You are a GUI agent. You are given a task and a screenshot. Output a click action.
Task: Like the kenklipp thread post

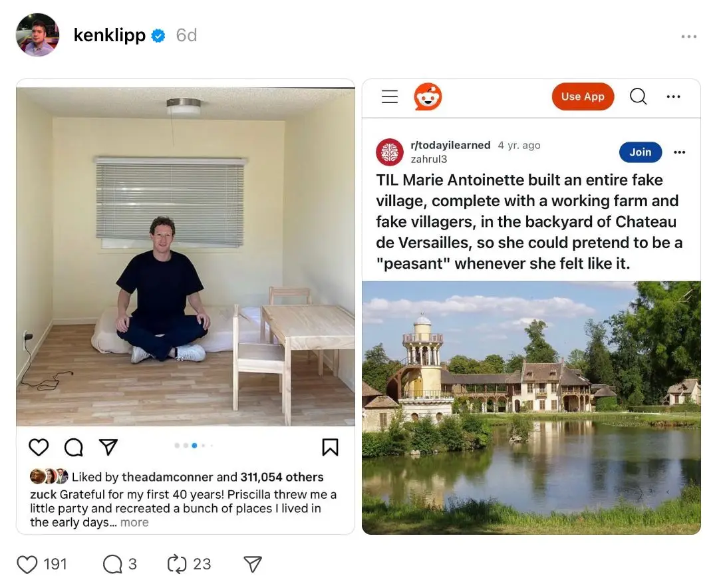27,565
